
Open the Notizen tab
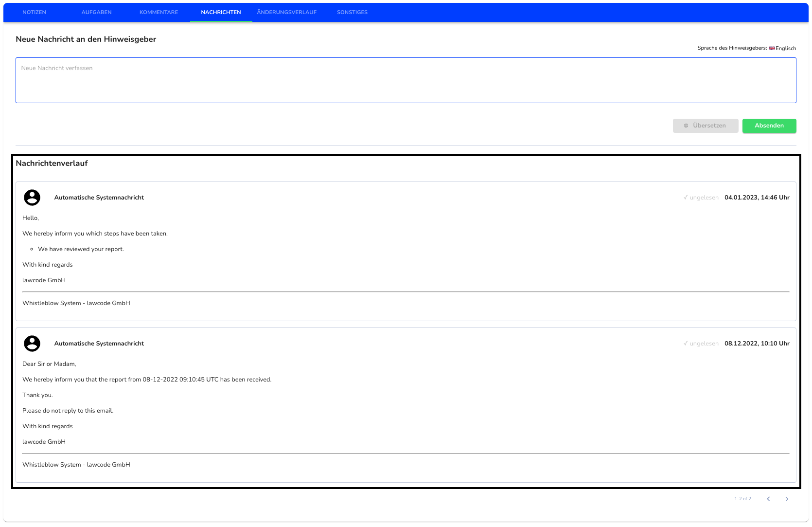coord(34,12)
